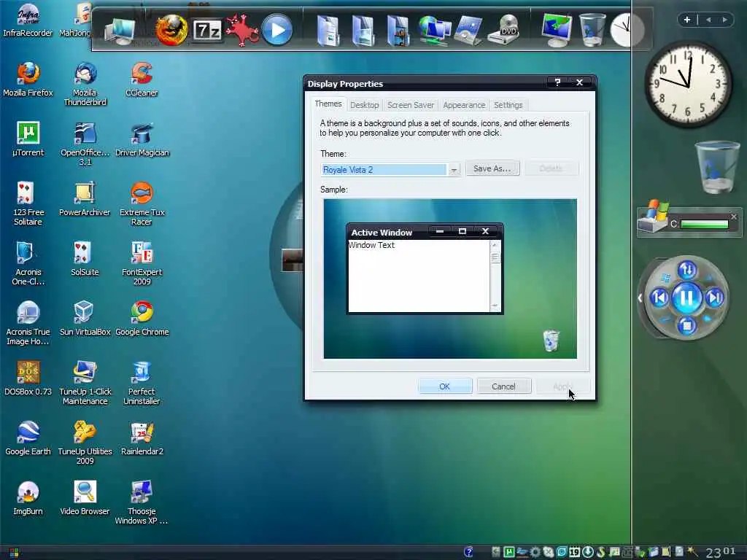Open Google Earth desktop shortcut
The height and width of the screenshot is (560, 747).
[x=28, y=437]
